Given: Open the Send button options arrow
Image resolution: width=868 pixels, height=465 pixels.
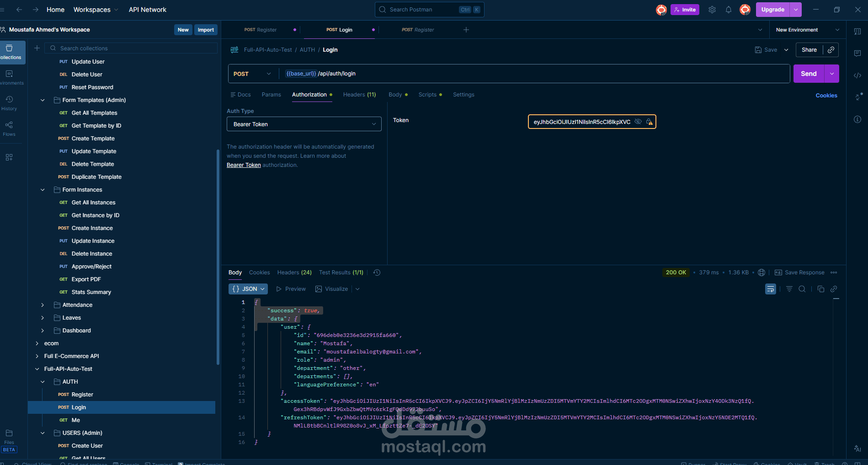Looking at the screenshot, I should click(x=832, y=74).
